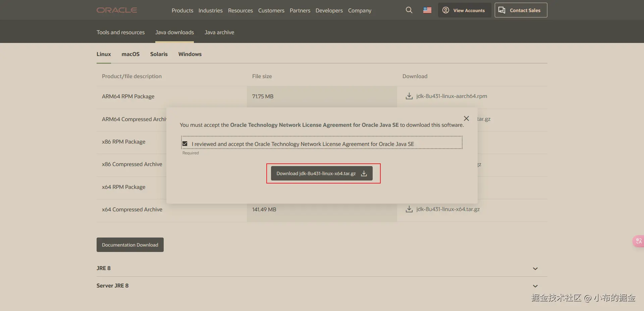Click download icon for jdk-8u431-linux-aarch64.rpm
The width and height of the screenshot is (644, 311).
(409, 96)
